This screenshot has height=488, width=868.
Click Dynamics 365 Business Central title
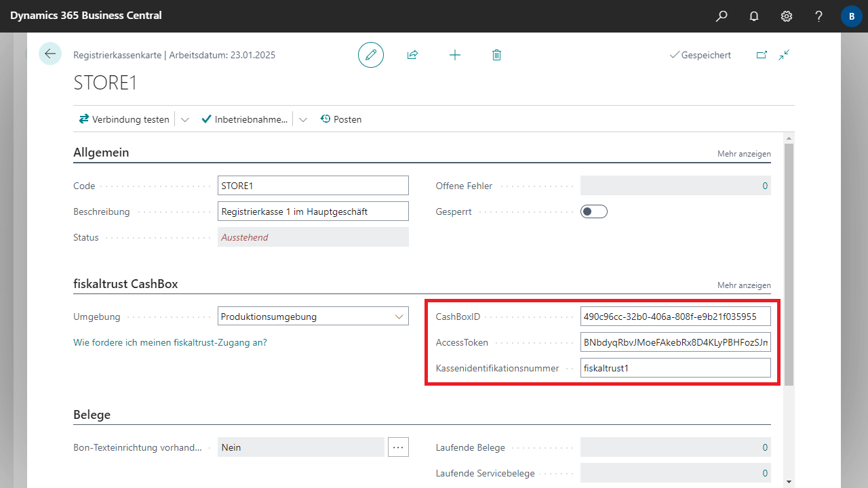click(x=85, y=16)
